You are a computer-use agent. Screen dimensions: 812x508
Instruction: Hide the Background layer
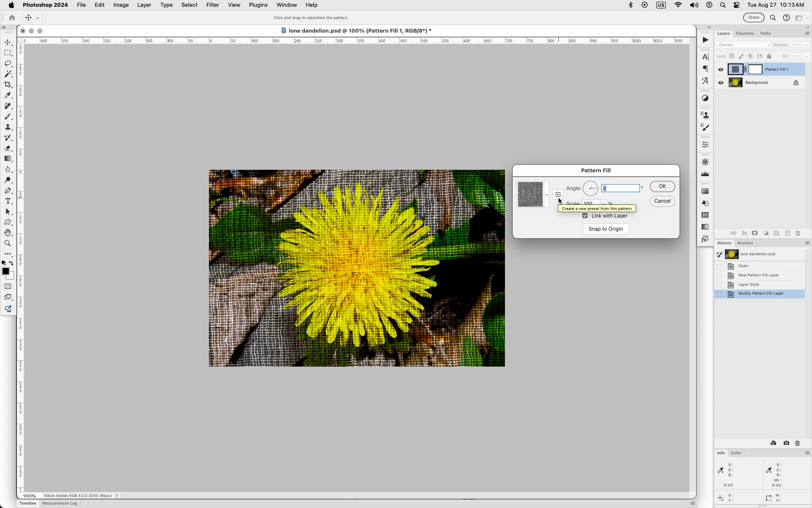pos(721,83)
